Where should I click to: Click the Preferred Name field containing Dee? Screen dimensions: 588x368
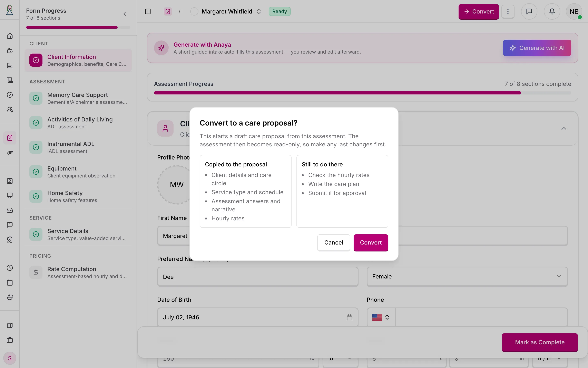[x=257, y=277]
